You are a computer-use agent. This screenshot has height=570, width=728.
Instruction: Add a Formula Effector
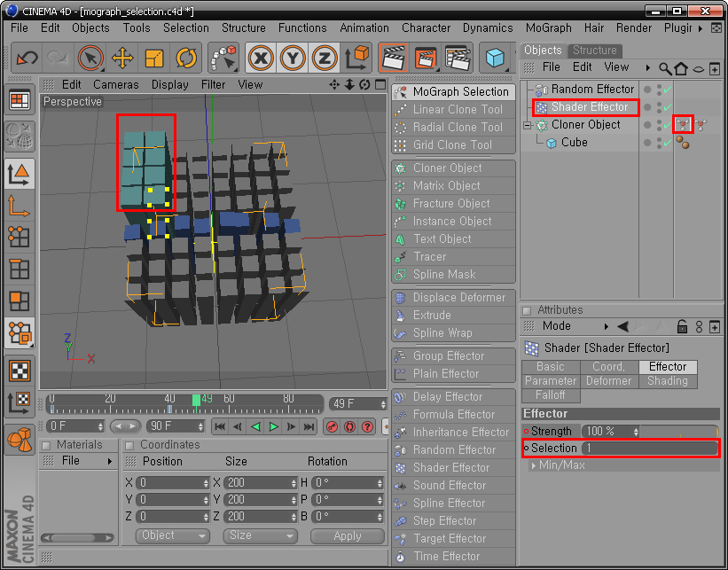(x=454, y=415)
